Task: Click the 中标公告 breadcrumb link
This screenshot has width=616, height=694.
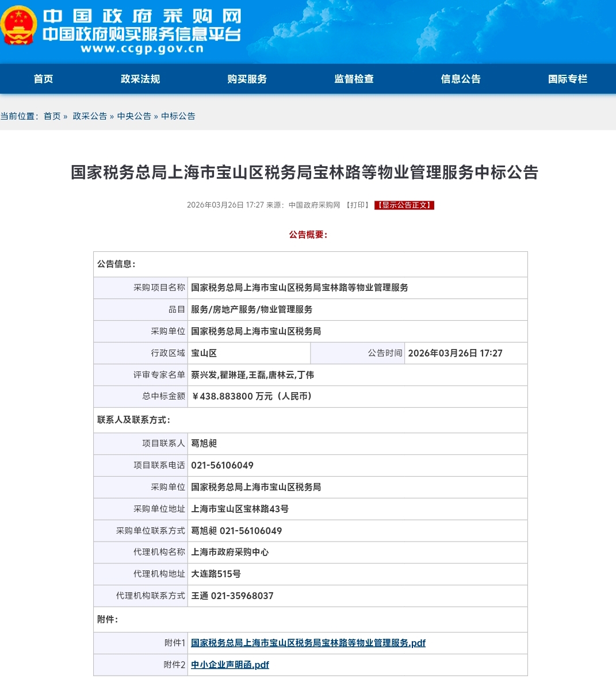Action: pyautogui.click(x=178, y=116)
